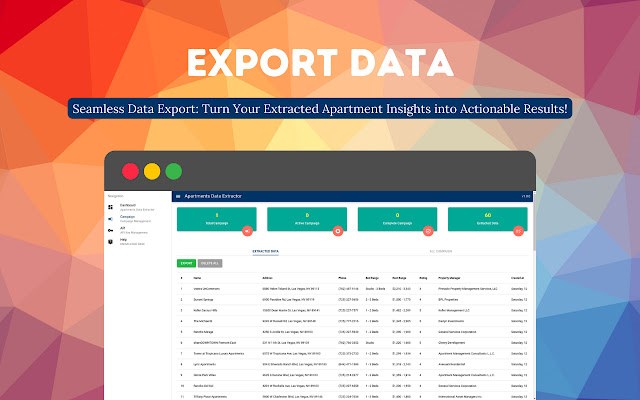The height and width of the screenshot is (400, 640).
Task: Click the Rent Range column header
Action: coord(399,278)
